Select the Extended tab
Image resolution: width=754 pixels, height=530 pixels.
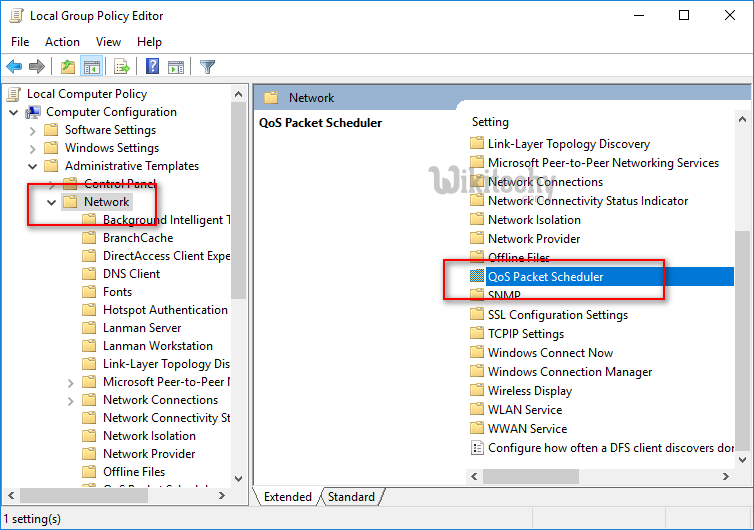(x=288, y=497)
